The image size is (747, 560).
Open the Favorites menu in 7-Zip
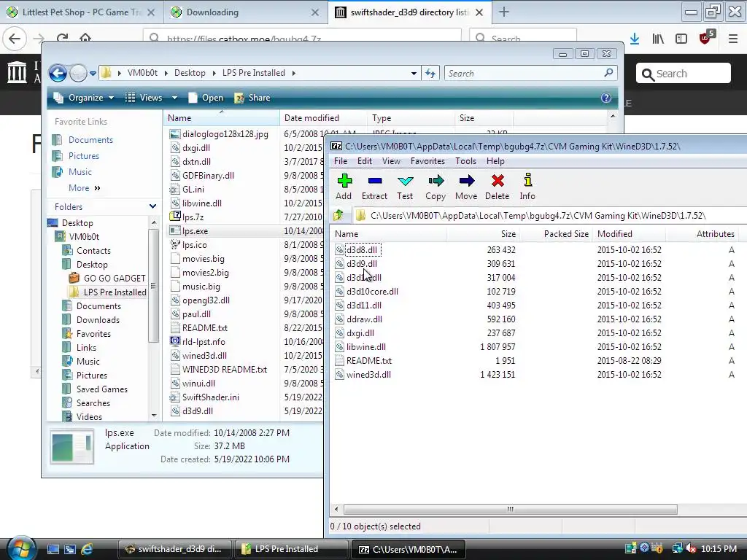(427, 161)
